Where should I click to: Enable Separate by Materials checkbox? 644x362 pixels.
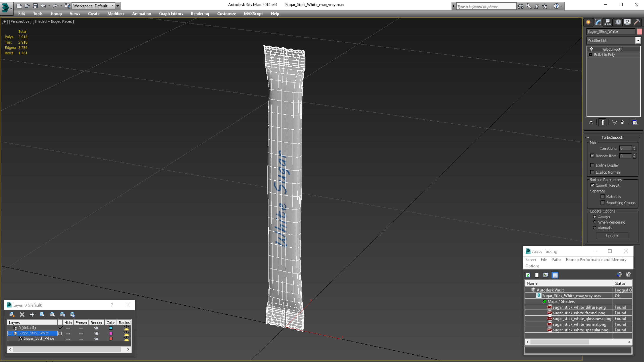[602, 197]
